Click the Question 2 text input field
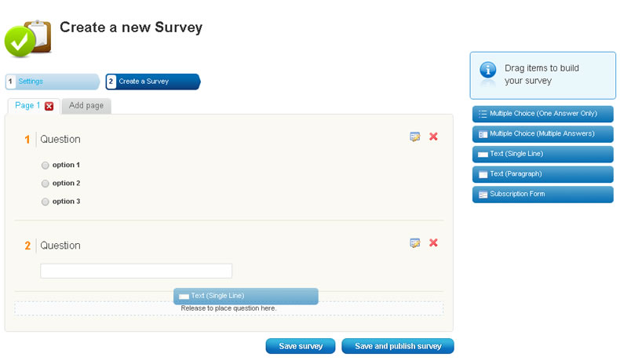 point(136,271)
